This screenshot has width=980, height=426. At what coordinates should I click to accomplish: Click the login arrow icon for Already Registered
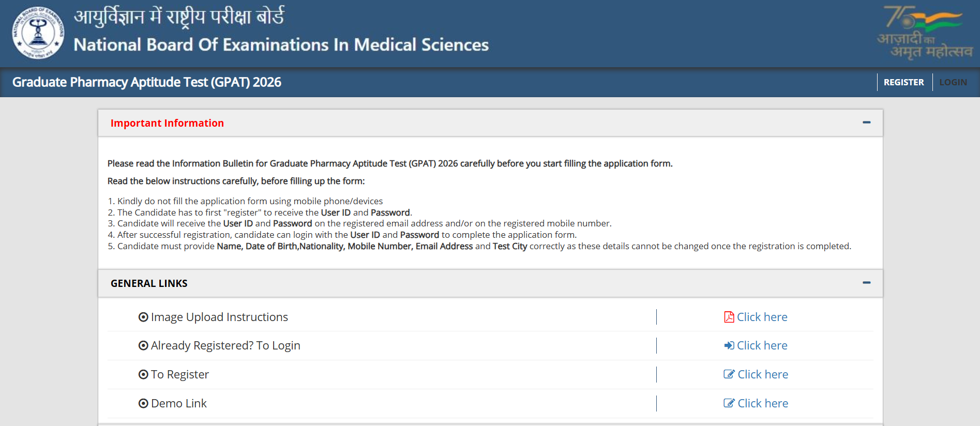(729, 345)
